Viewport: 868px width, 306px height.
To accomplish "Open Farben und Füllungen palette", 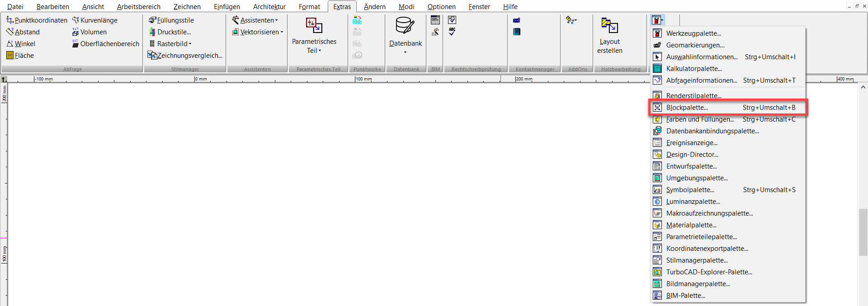I will tap(728, 119).
